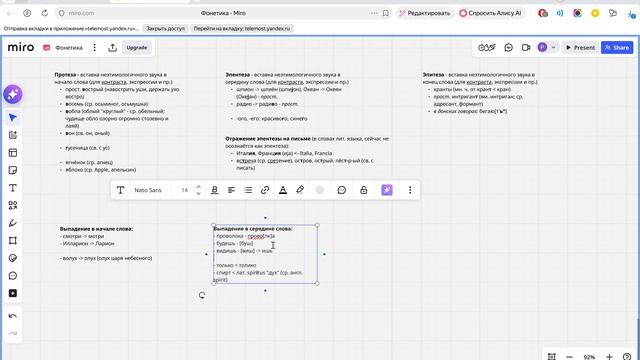
Task: Zoom out with the minus button
Action: 569,357
